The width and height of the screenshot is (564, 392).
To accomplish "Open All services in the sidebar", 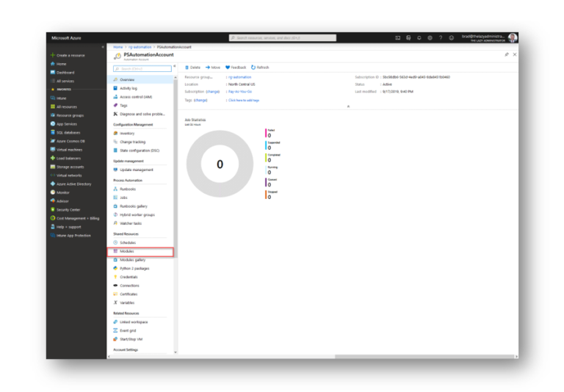I will pyautogui.click(x=65, y=81).
